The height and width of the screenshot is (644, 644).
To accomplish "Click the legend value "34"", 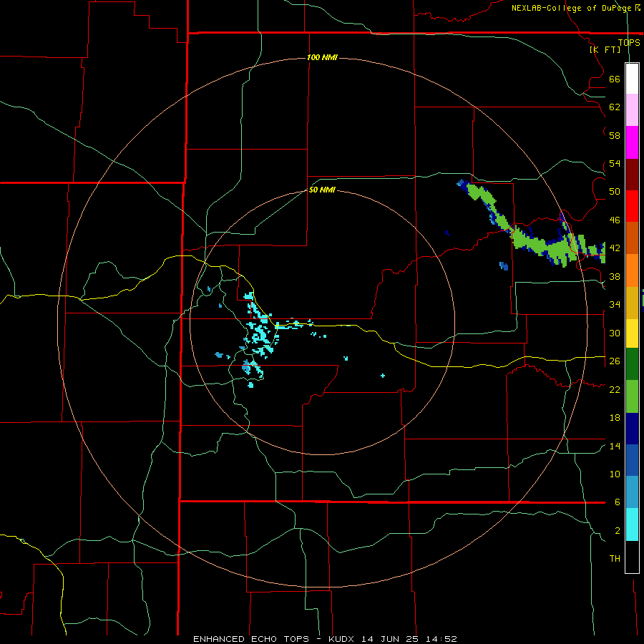I will 615,305.
